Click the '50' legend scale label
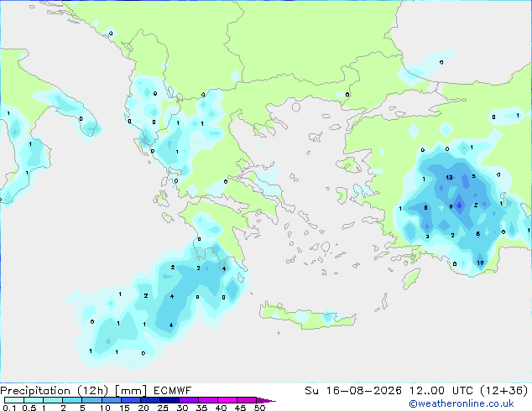 pos(259,408)
